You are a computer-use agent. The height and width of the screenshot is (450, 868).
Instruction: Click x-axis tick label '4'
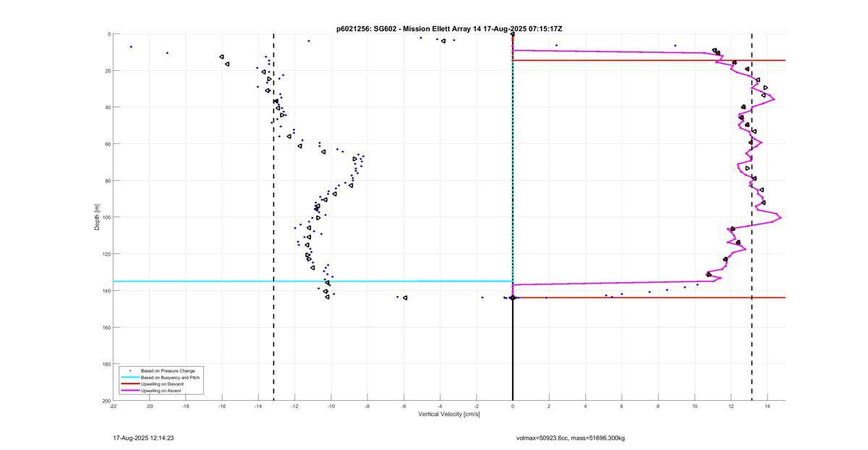585,406
